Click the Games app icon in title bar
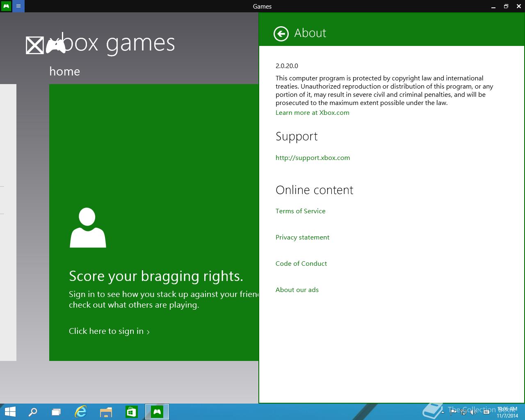Screen dimensions: 525x420 pos(6,6)
